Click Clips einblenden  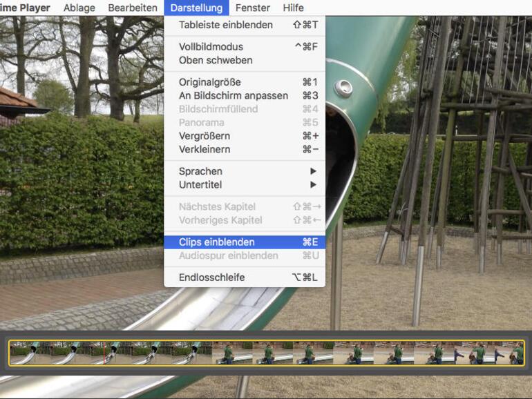pos(245,242)
